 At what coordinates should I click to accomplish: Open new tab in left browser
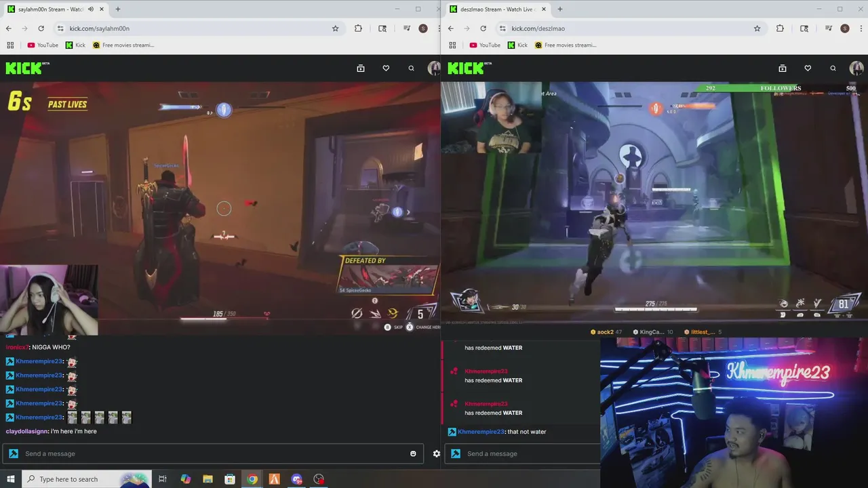coord(118,9)
